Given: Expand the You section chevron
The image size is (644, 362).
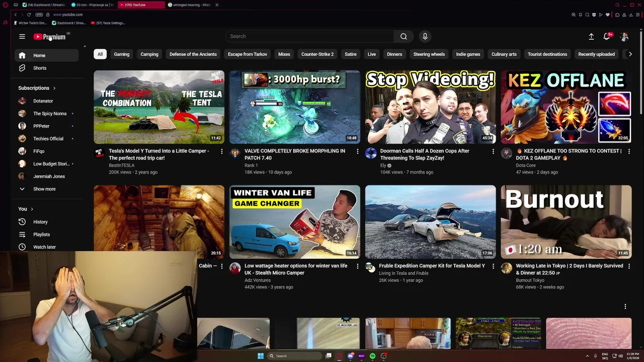Looking at the screenshot, I should 32,209.
